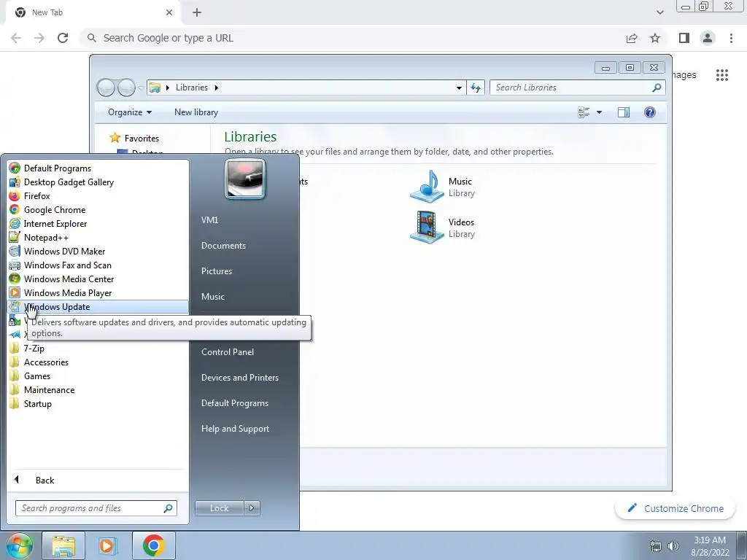This screenshot has width=747, height=560.
Task: Open Windows Update
Action: pos(98,307)
